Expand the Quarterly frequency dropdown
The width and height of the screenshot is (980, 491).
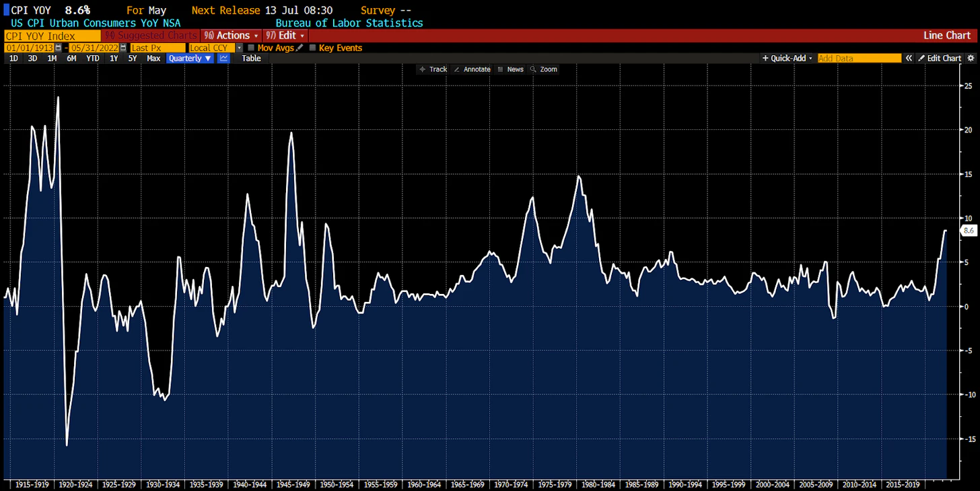190,59
